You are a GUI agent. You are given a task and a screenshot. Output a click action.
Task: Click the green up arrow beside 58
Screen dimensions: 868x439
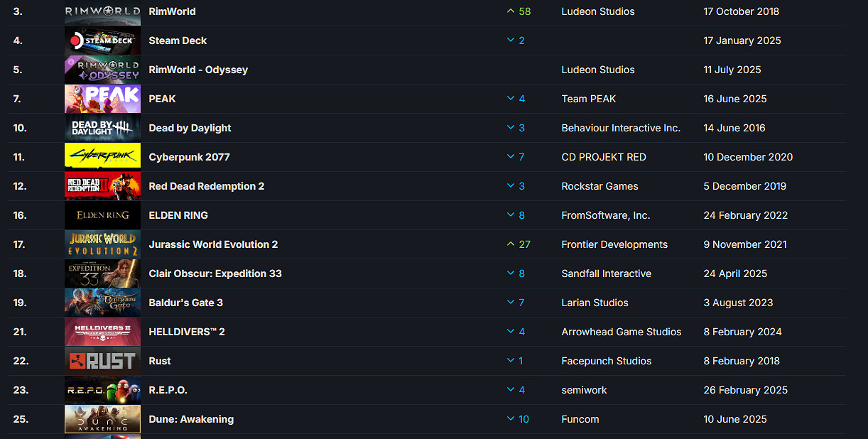(510, 11)
